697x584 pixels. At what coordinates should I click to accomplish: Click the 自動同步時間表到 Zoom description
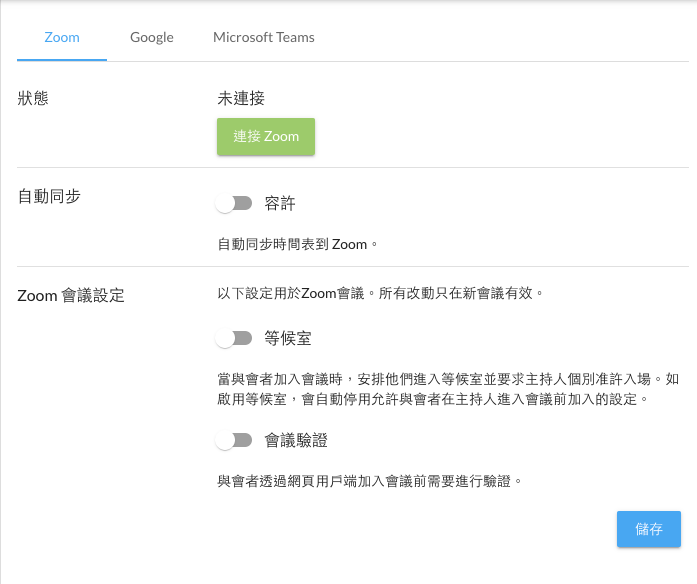297,244
